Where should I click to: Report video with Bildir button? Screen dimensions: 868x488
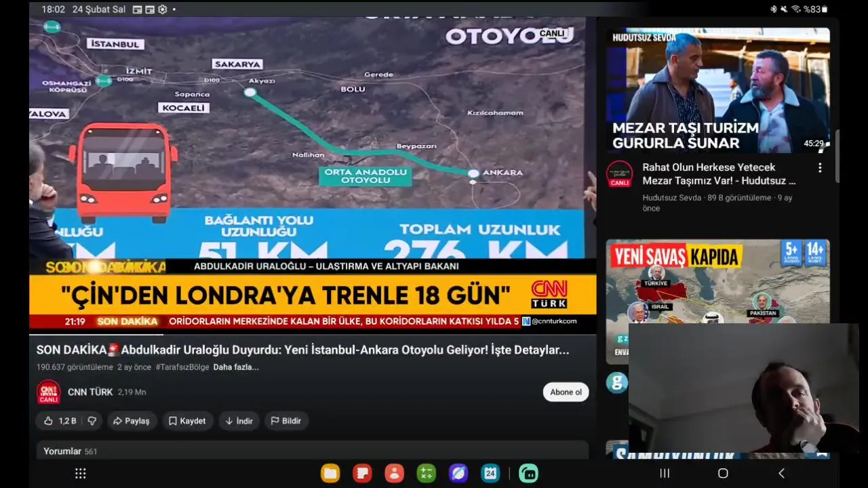coord(286,421)
